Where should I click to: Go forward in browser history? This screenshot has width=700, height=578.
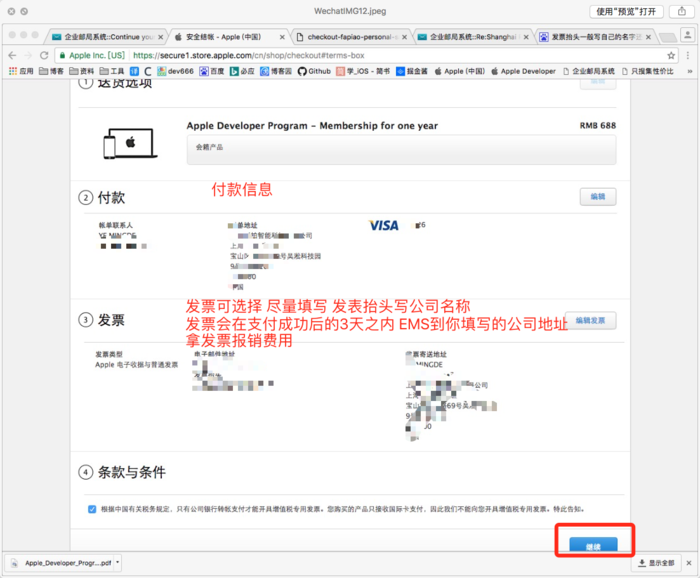[28, 55]
